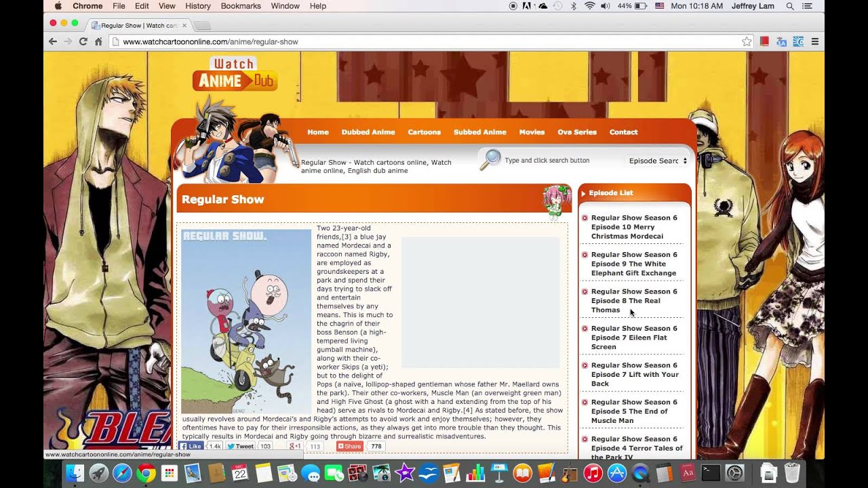Open Finder from the Dock
868x488 pixels.
pyautogui.click(x=75, y=473)
